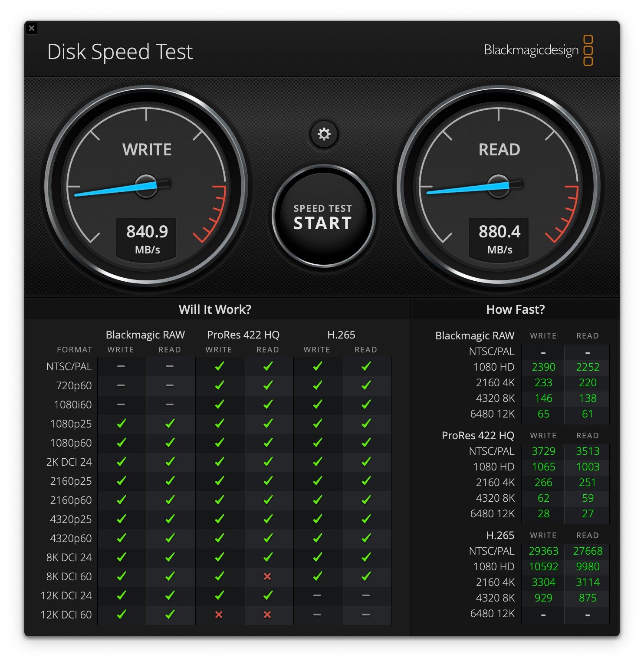Click H.265 read checkmark for 8K DCI 60
Image resolution: width=644 pixels, height=664 pixels.
(366, 576)
